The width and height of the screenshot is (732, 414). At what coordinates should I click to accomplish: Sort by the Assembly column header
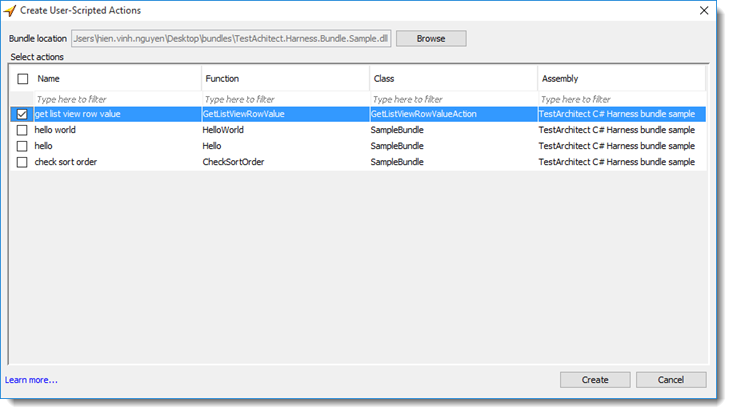622,78
